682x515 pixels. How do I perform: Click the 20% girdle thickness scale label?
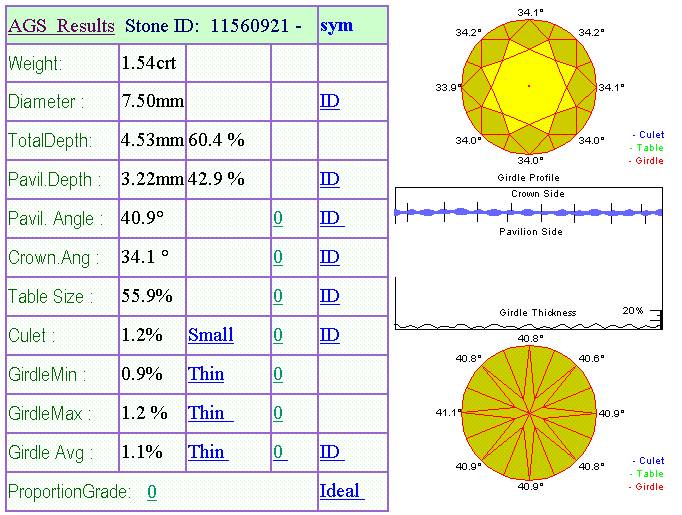click(633, 311)
